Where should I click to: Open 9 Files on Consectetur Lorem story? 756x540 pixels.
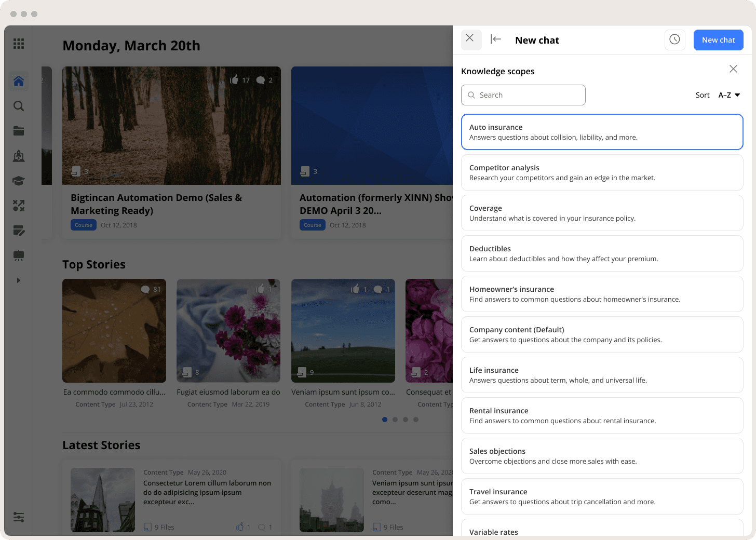[159, 527]
